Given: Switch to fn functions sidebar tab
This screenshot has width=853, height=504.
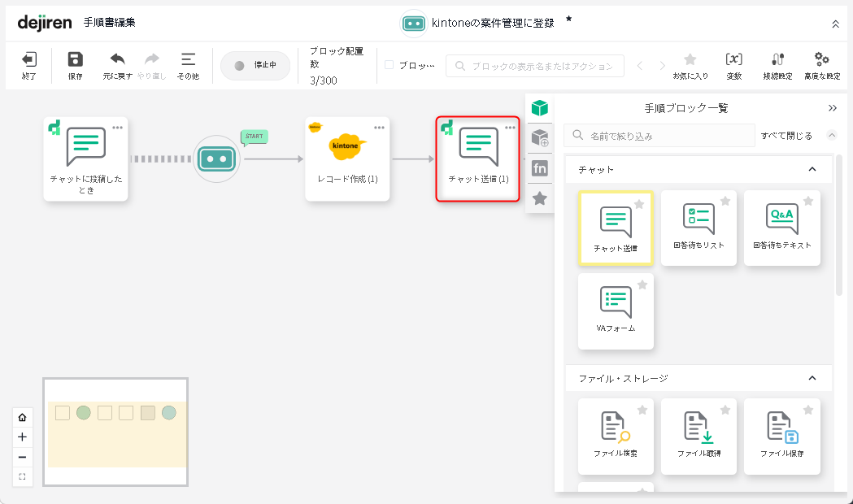Looking at the screenshot, I should tap(540, 168).
